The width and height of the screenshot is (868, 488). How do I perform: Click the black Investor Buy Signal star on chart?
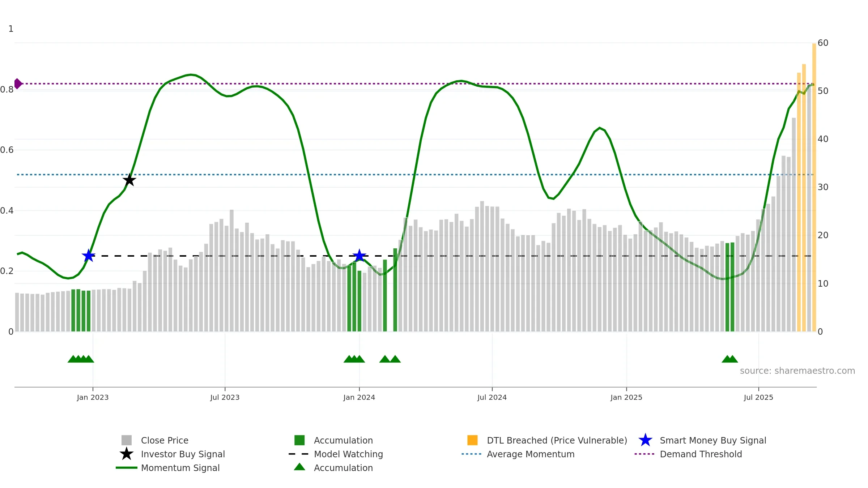129,180
